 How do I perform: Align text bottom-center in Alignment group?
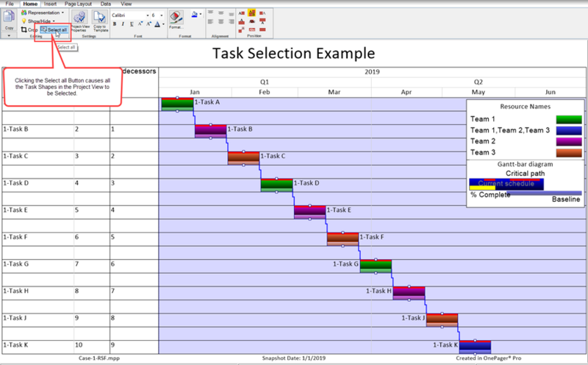click(x=221, y=22)
